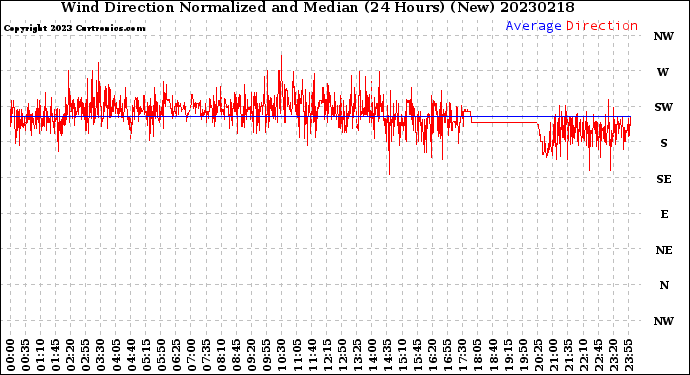Click the 13:25 time axis label
The image size is (690, 375).
pyautogui.click(x=357, y=355)
